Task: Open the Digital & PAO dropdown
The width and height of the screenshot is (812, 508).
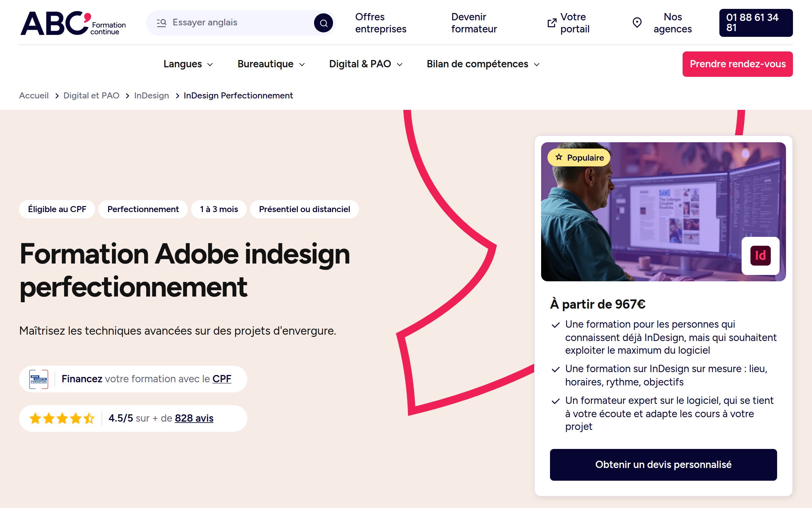Action: (x=366, y=64)
